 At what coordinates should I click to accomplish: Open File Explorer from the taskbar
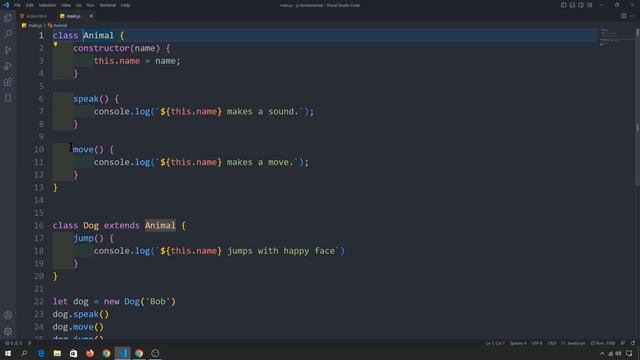pos(57,353)
